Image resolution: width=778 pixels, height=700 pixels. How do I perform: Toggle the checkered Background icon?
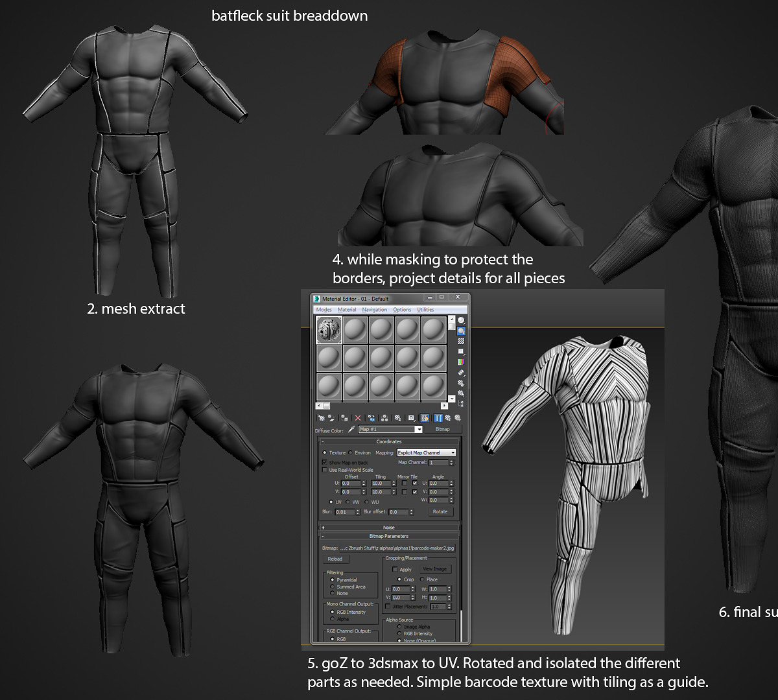point(461,341)
